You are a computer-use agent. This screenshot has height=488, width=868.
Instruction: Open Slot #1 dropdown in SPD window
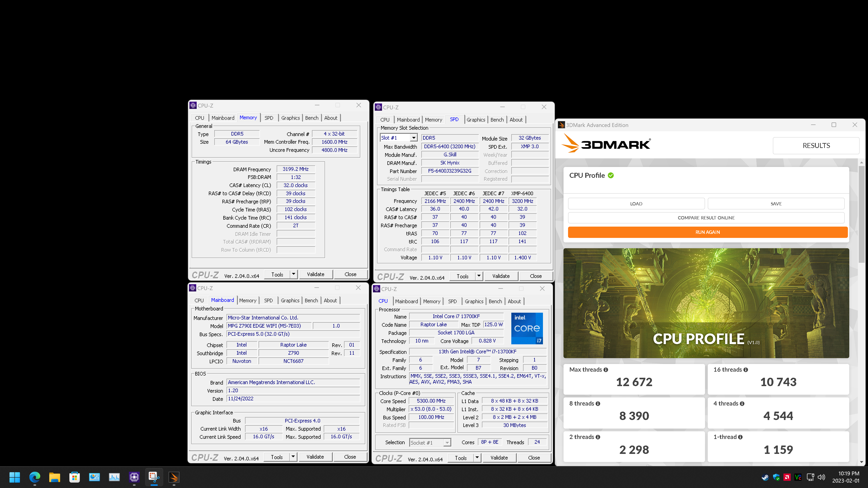399,138
